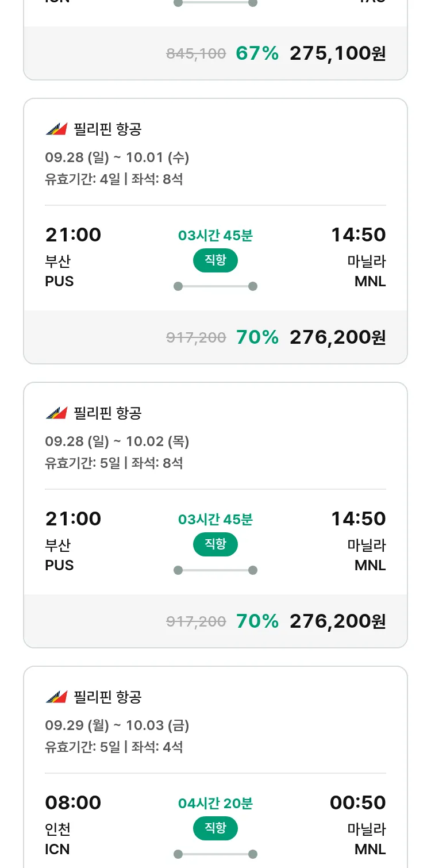This screenshot has height=868, width=431.
Task: Open the 09.28 (일) ~ 10.01 (수) date text
Action: click(x=117, y=157)
